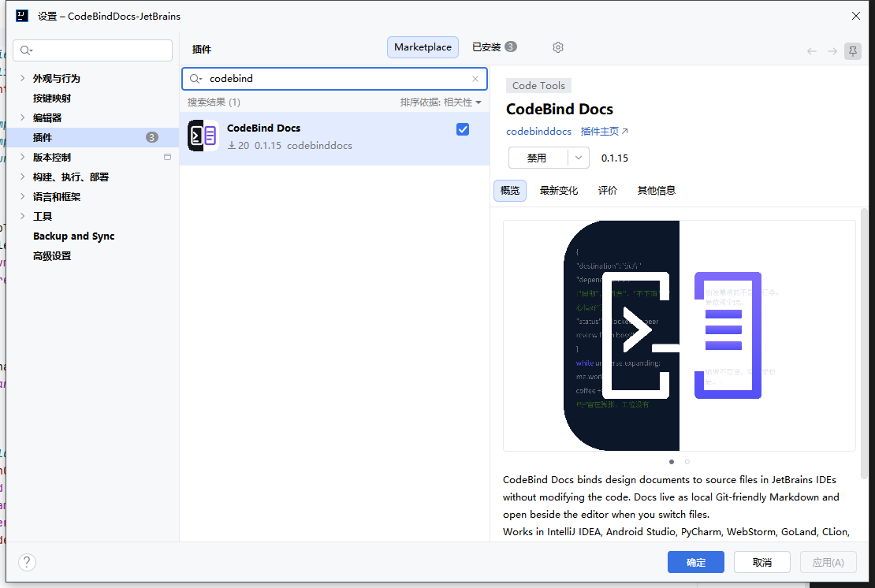Click the plugin search magnifier icon

point(195,79)
